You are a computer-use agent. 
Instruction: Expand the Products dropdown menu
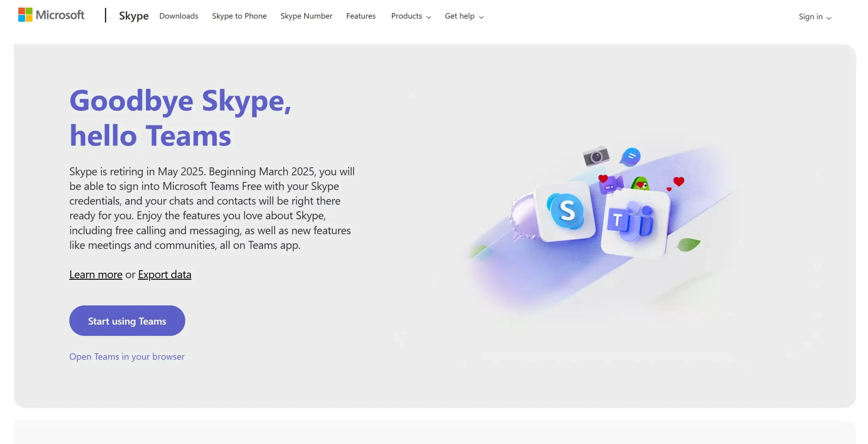pyautogui.click(x=411, y=16)
